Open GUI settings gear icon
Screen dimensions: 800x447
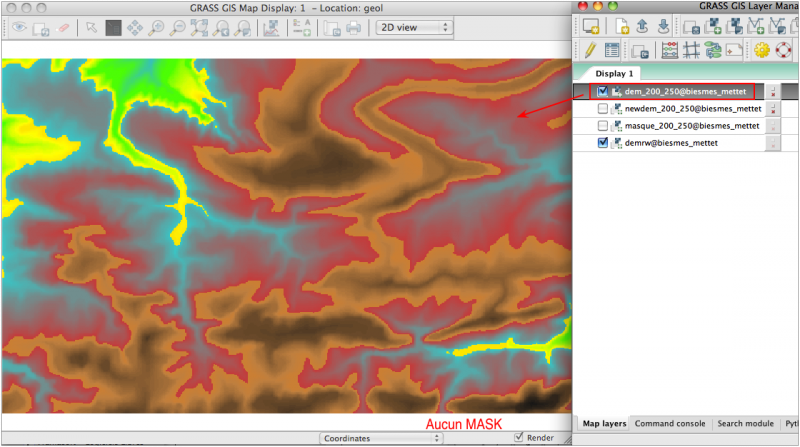(x=763, y=49)
